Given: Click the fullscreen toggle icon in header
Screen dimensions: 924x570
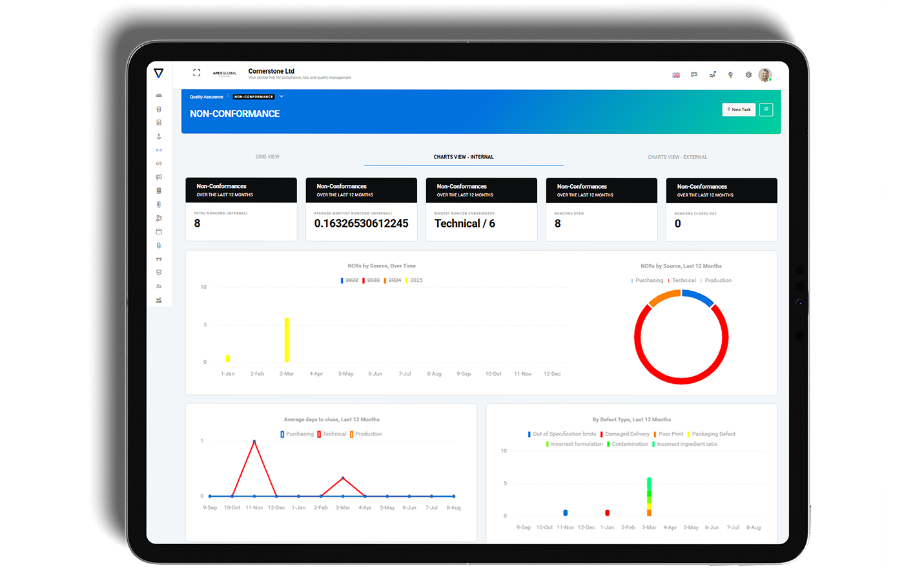Looking at the screenshot, I should (x=197, y=73).
